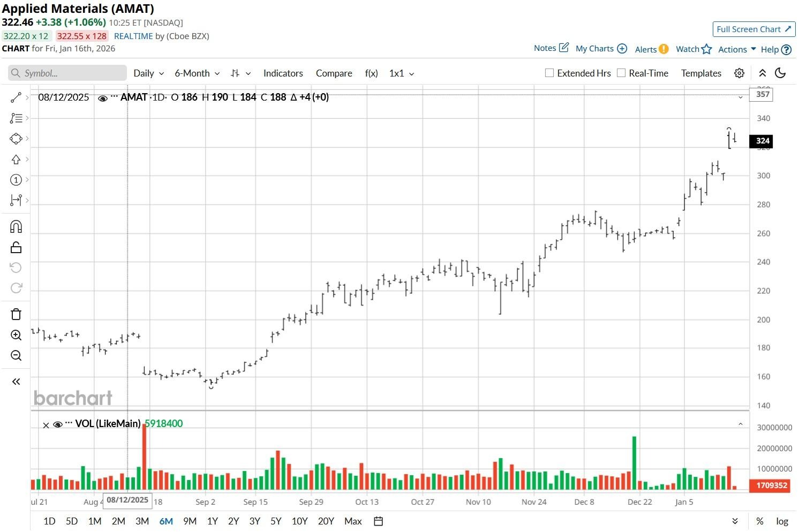Toggle magnet snap mode
This screenshot has height=532, width=799.
(16, 226)
